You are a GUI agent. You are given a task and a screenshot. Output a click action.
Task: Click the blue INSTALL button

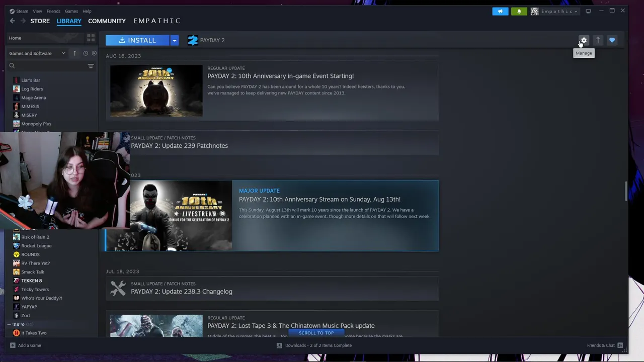137,40
